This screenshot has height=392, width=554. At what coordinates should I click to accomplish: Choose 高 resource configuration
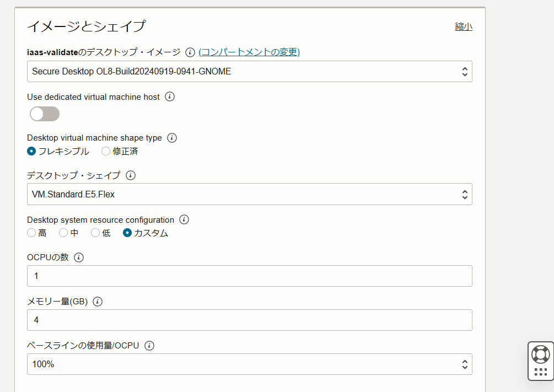coord(31,233)
